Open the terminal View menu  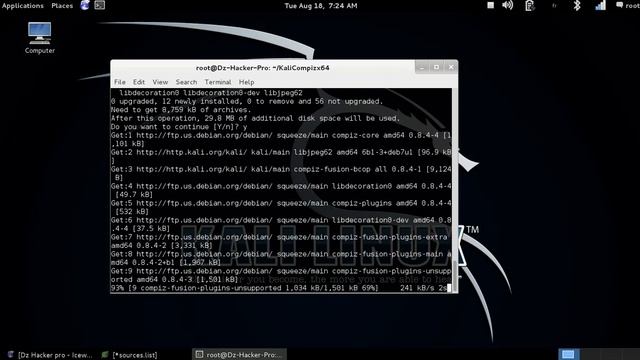point(160,82)
